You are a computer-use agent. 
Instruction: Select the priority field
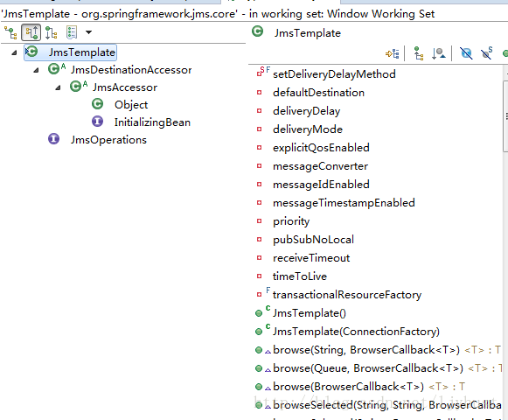(291, 221)
